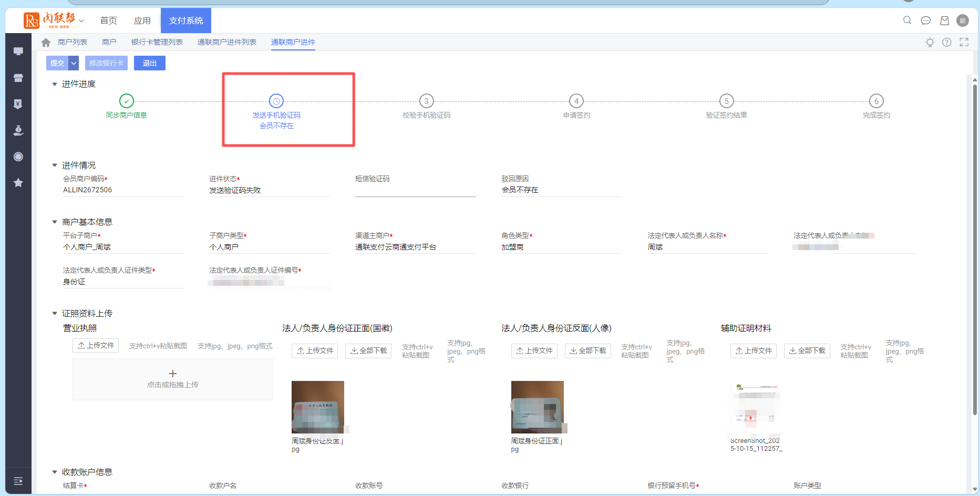Collapse the 商户基本信息 section
980x496 pixels.
tap(55, 222)
